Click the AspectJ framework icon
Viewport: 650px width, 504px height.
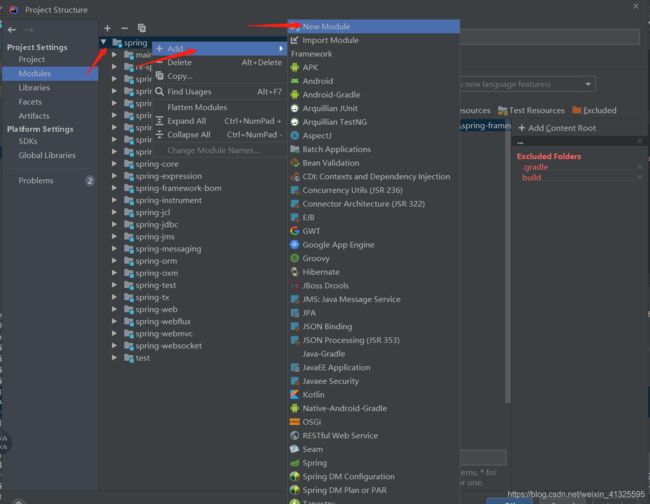[295, 136]
